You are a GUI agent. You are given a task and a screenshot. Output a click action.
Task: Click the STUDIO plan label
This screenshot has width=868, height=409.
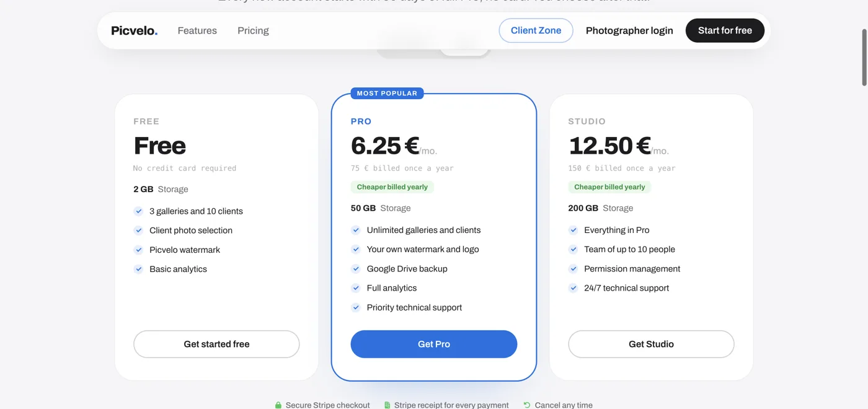click(587, 121)
